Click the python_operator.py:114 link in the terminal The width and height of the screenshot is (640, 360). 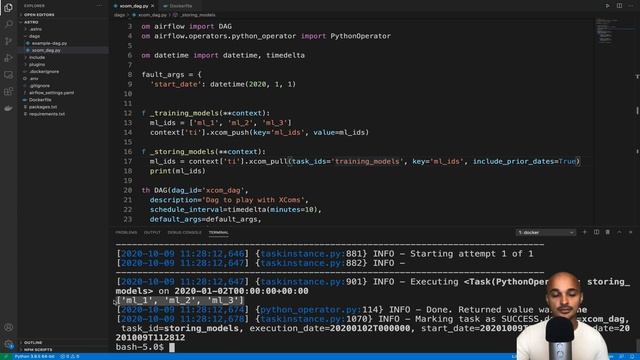coord(319,310)
